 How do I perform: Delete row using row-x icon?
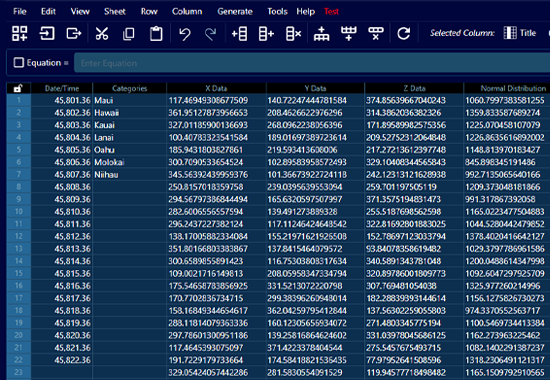coord(293,34)
